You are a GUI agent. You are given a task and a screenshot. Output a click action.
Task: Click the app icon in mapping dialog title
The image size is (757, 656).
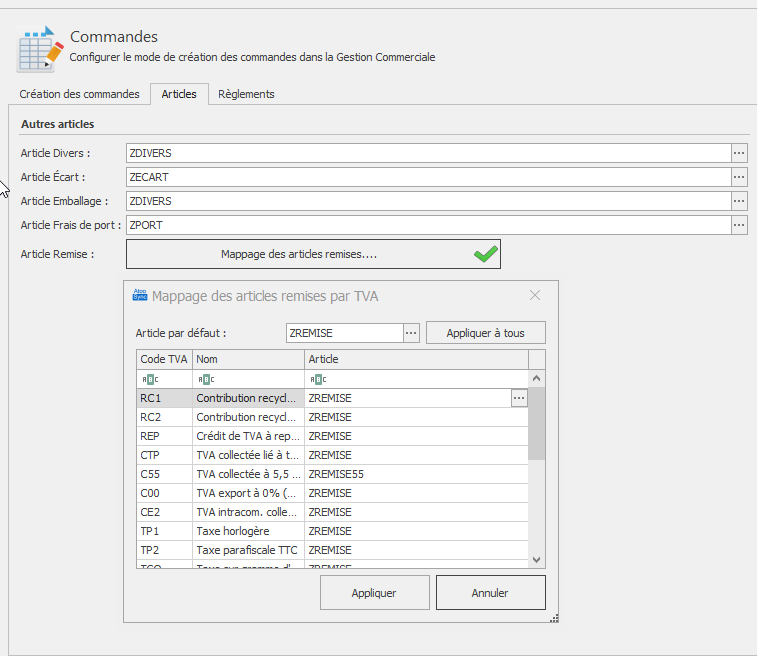tap(140, 295)
